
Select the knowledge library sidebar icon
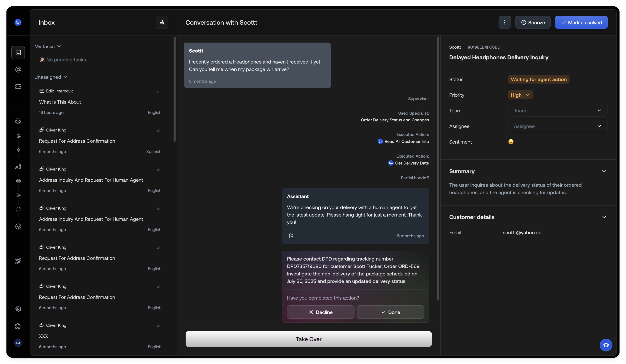point(18,136)
